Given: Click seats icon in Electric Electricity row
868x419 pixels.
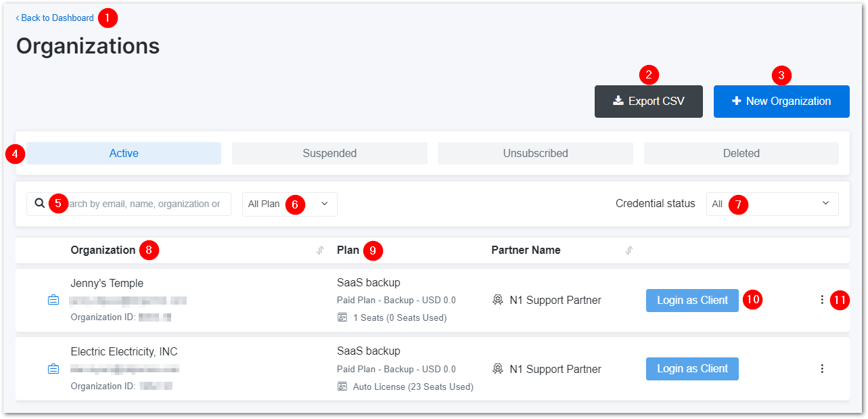Looking at the screenshot, I should [342, 387].
